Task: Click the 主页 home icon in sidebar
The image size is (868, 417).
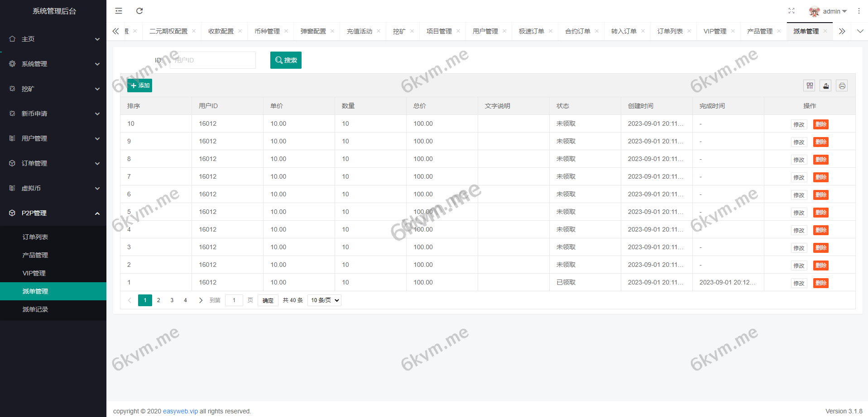Action: pyautogui.click(x=12, y=39)
